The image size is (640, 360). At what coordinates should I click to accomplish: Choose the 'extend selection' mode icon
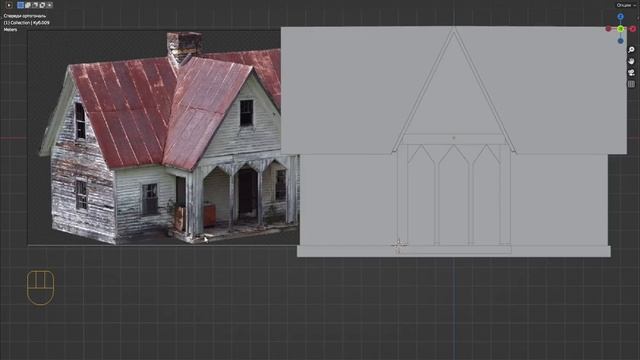tap(28, 5)
